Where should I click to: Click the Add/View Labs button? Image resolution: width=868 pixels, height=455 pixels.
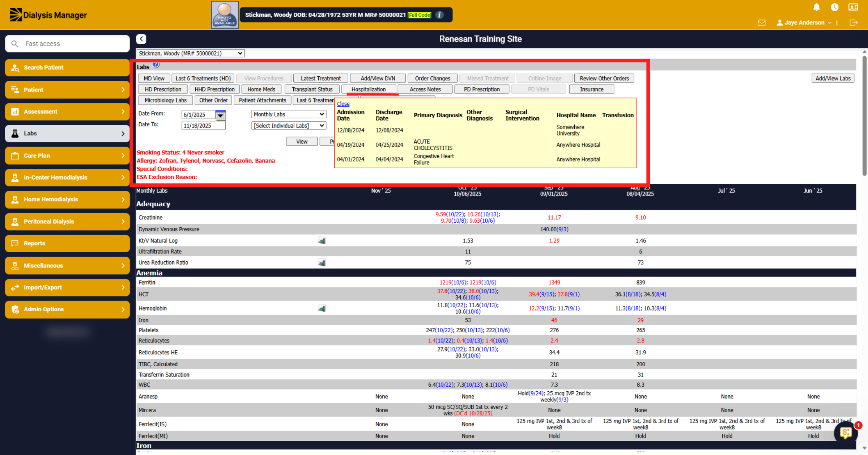(x=833, y=79)
